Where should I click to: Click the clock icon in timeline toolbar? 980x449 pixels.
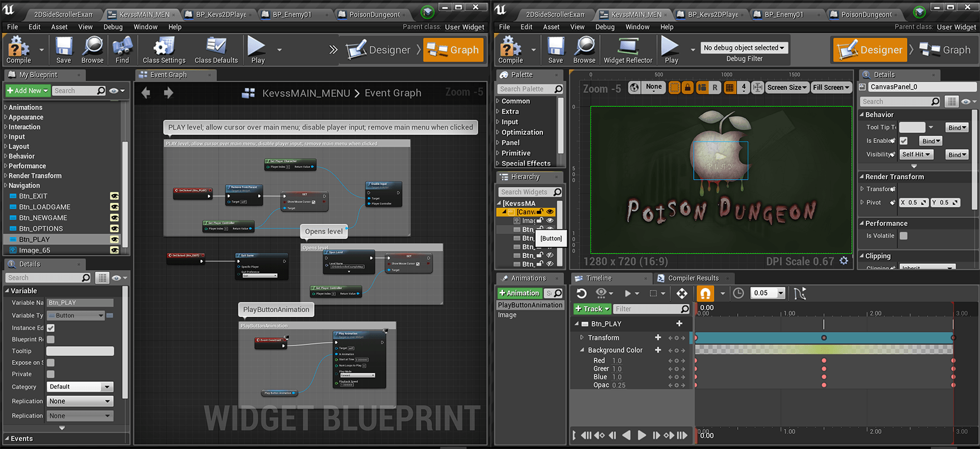[x=738, y=293]
